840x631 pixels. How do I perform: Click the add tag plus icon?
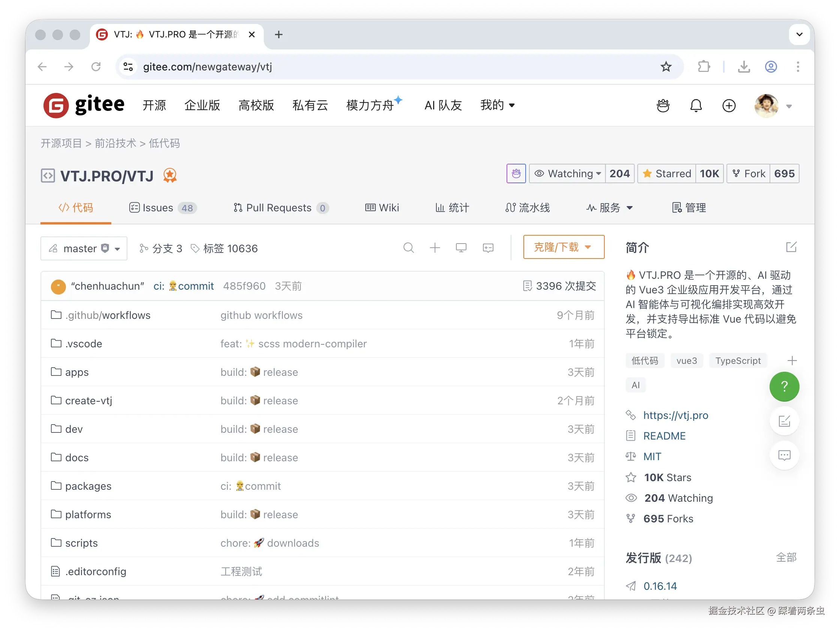[x=792, y=360]
